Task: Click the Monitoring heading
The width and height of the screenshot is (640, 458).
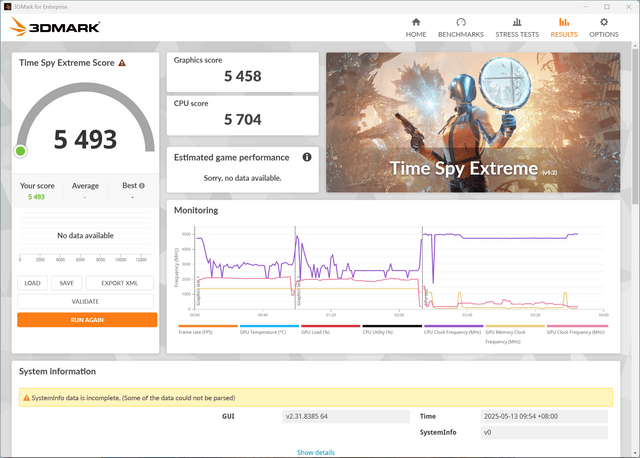Action: point(196,210)
